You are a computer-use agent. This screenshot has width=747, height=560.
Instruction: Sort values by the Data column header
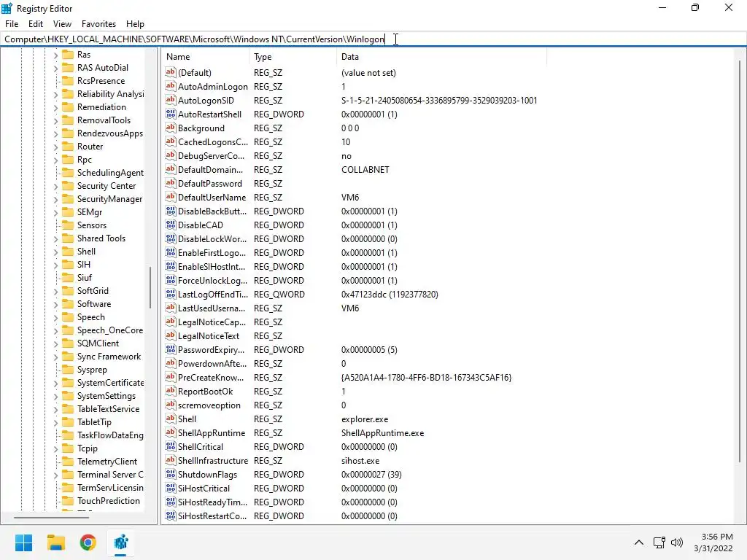pos(441,57)
